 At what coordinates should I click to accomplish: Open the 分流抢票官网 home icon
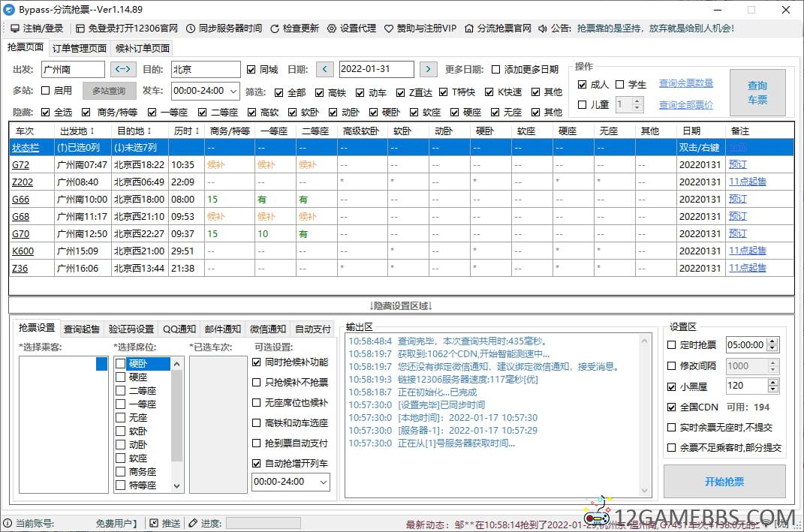coord(469,29)
